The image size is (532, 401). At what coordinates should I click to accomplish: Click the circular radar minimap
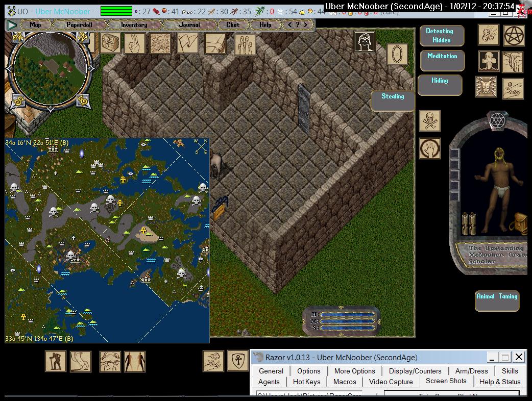(50, 67)
